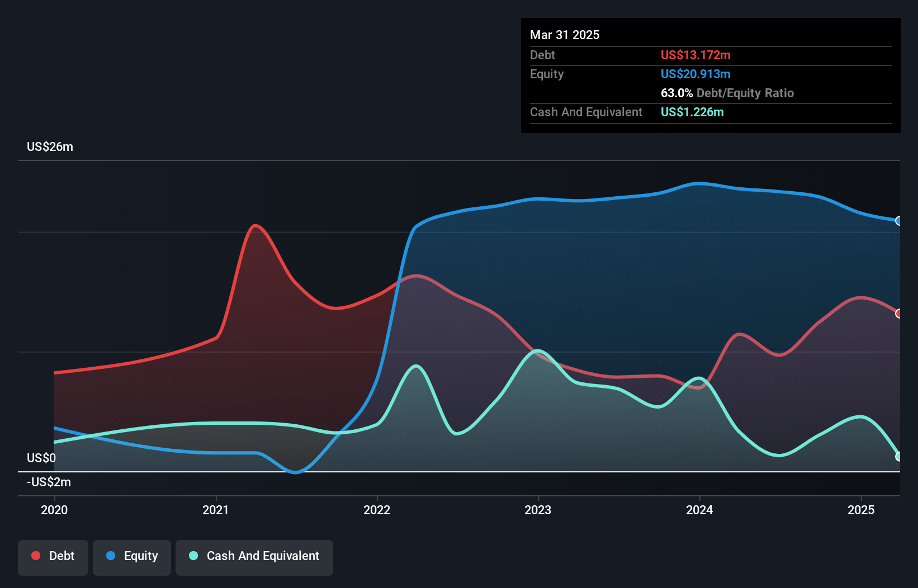This screenshot has width=918, height=588.
Task: Select the Equity endpoint marker on chart
Action: coord(899,221)
